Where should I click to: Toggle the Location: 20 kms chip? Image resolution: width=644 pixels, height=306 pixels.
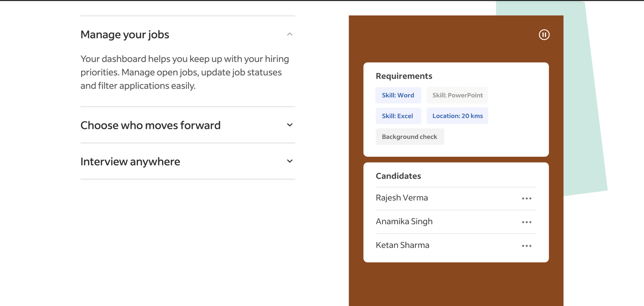tap(457, 116)
